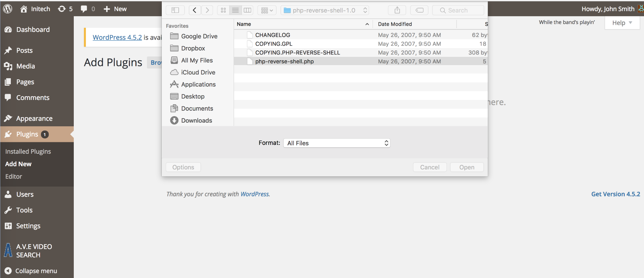
Task: Open the Format All Files dropdown
Action: tap(337, 143)
